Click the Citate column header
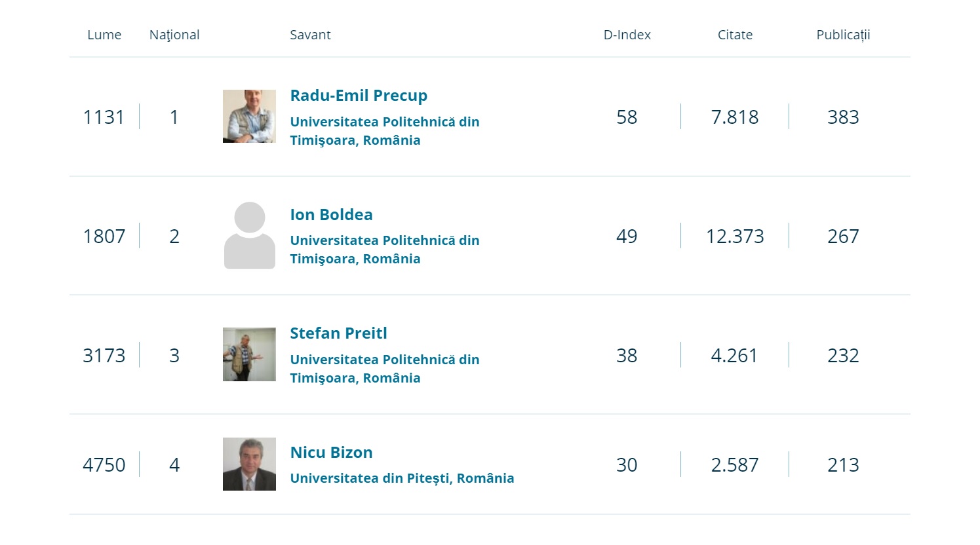Viewport: 980px width, 545px height. tap(735, 35)
